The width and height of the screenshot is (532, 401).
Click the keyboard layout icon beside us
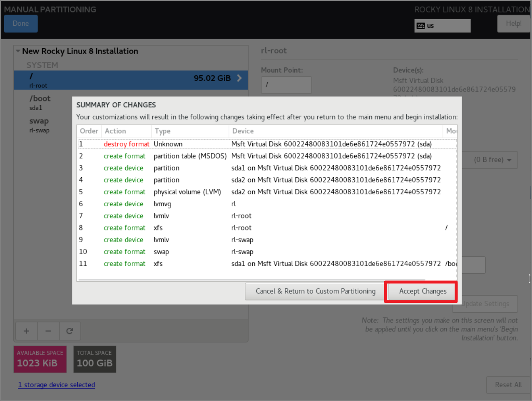(x=421, y=26)
